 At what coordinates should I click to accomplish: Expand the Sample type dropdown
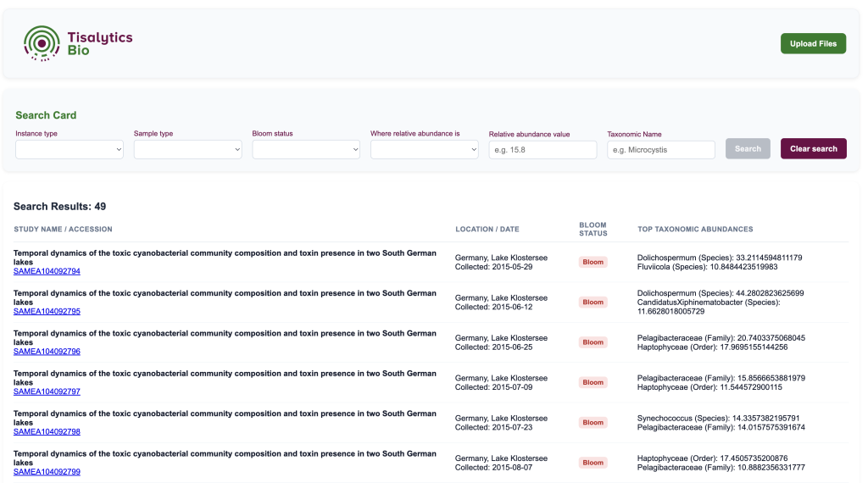click(x=187, y=149)
